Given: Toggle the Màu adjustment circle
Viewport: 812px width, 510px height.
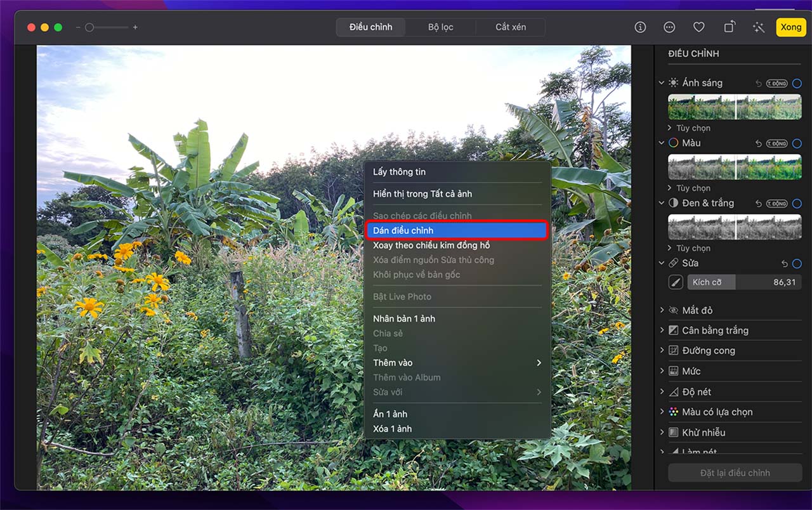Looking at the screenshot, I should (797, 143).
